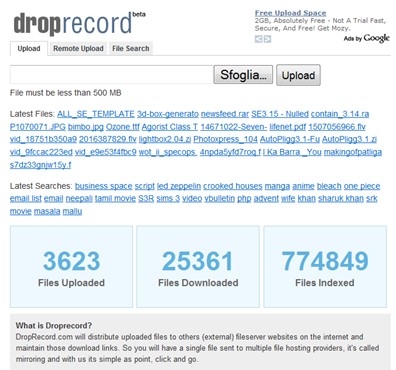Click the manga search link
This screenshot has width=396, height=370.
(277, 186)
